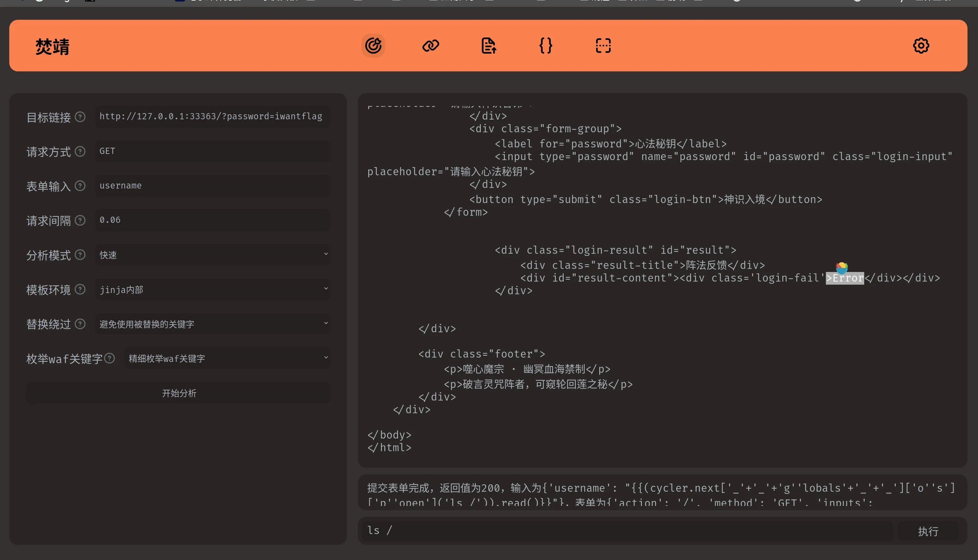Open the 枚举waf关键字 dropdown
978x560 pixels.
227,358
